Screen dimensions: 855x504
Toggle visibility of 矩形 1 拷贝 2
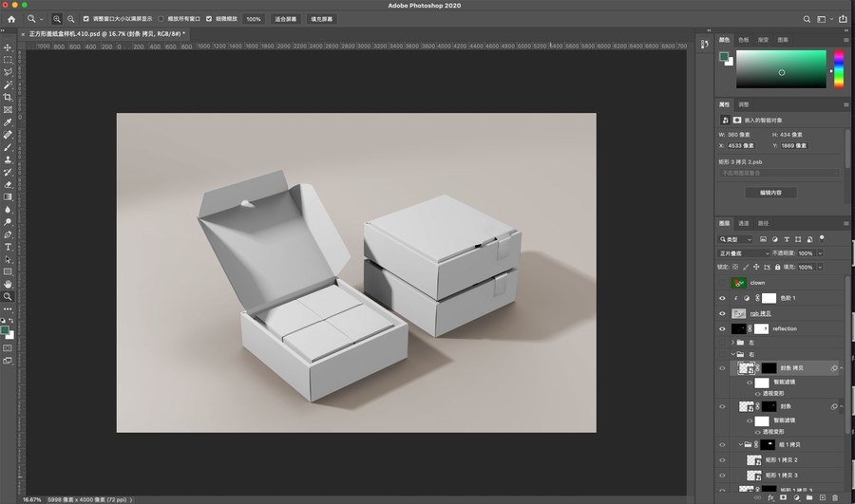coord(722,460)
